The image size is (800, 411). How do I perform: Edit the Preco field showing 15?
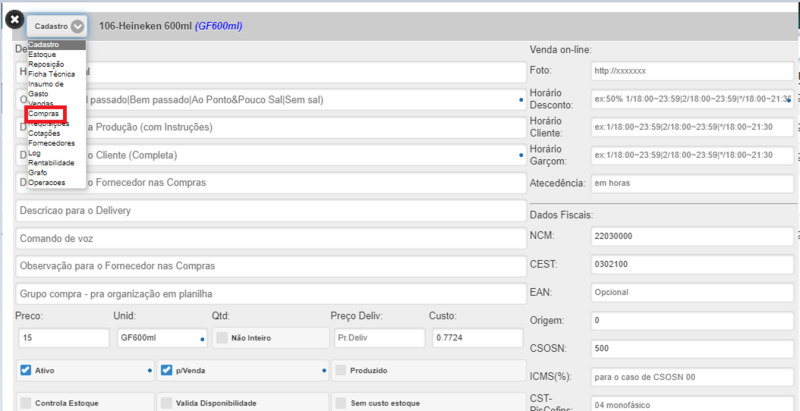coord(64,338)
